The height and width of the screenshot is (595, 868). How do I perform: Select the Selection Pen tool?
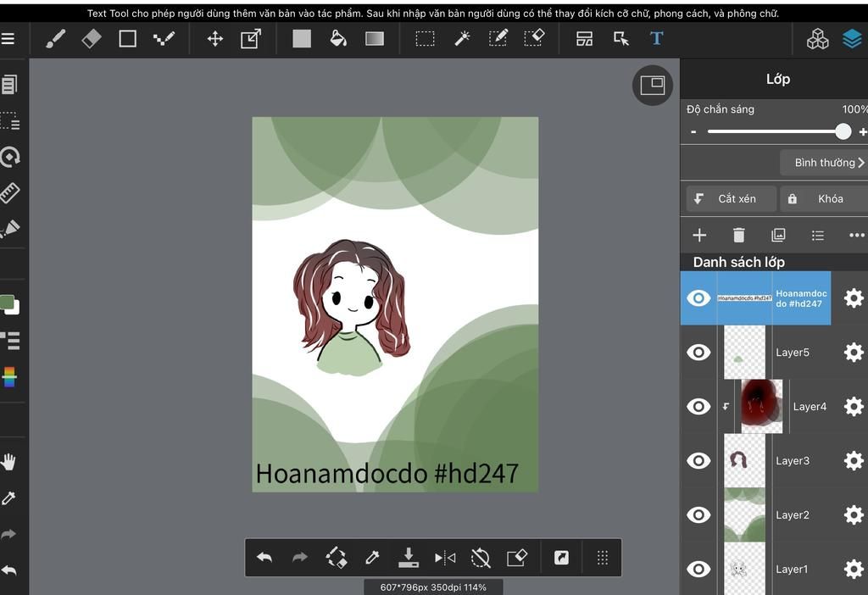(498, 38)
